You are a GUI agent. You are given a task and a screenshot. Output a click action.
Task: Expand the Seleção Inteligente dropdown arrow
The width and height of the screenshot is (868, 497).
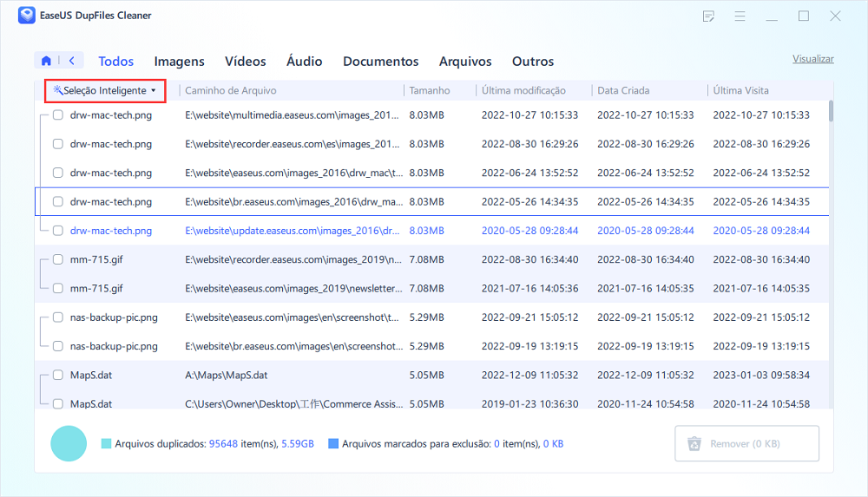click(154, 90)
